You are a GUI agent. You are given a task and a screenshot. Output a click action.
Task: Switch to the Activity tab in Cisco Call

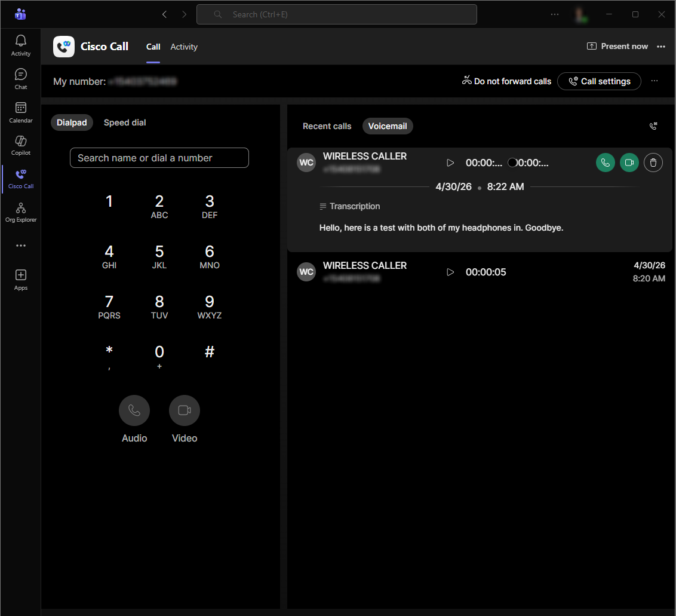point(184,47)
